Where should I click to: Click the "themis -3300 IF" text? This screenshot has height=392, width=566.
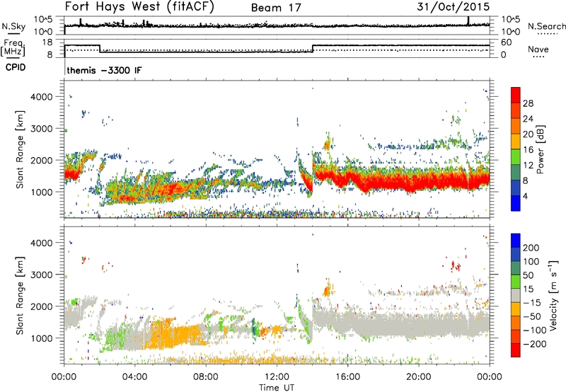point(104,70)
